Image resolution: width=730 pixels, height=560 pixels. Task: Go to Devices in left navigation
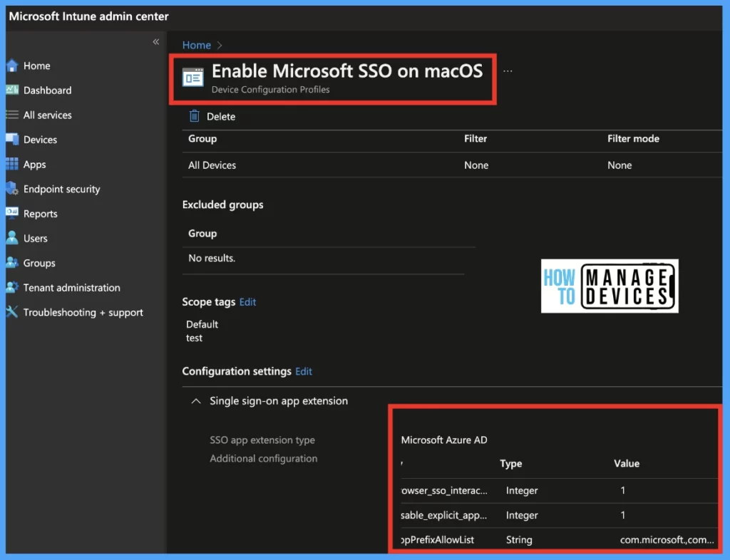[x=40, y=140]
